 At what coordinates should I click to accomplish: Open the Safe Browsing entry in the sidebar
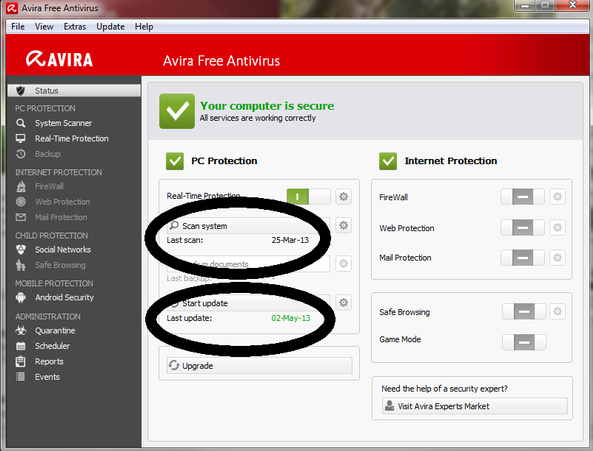click(61, 265)
